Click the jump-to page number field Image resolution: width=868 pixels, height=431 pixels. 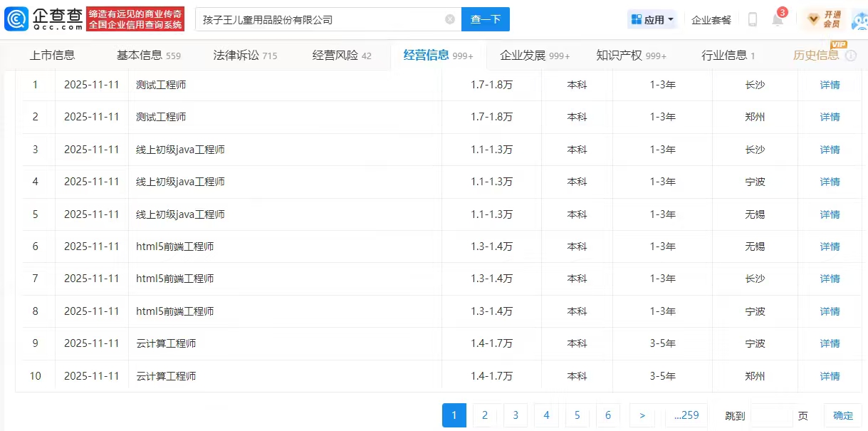pyautogui.click(x=772, y=415)
